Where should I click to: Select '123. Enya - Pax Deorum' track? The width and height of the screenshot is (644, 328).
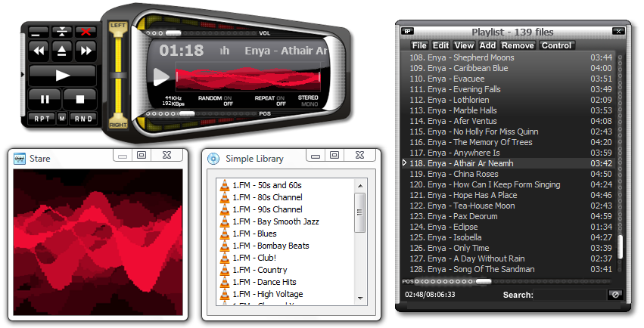point(511,216)
